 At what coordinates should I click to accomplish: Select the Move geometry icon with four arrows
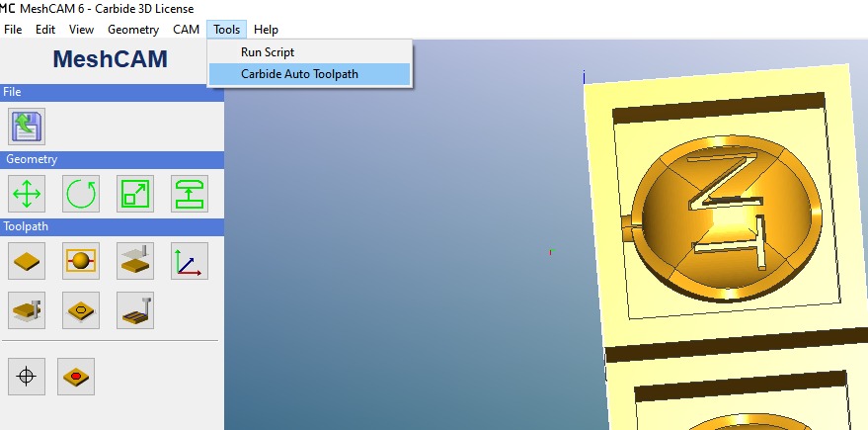point(27,194)
